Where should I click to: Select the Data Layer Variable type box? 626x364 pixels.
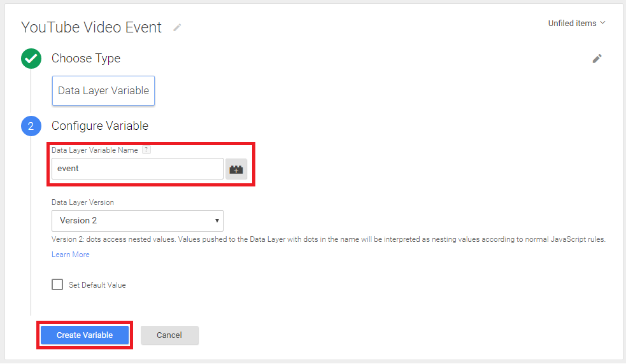(103, 91)
